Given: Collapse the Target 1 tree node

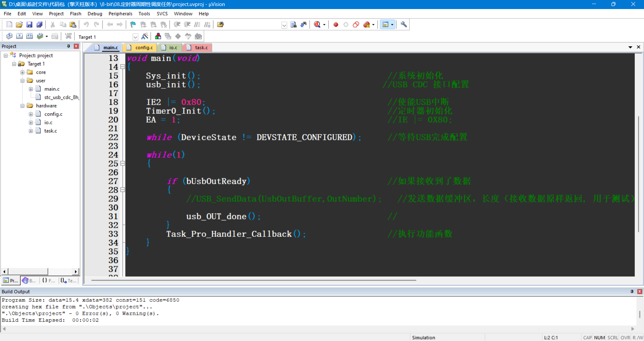Looking at the screenshot, I should coord(14,64).
